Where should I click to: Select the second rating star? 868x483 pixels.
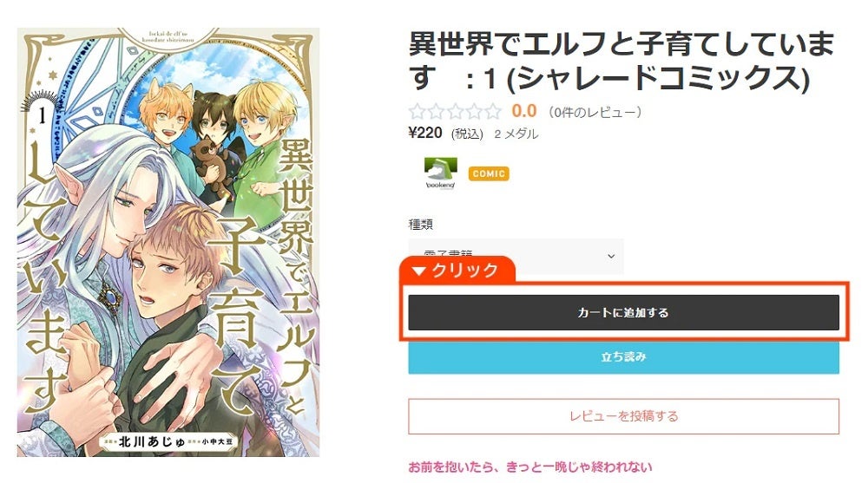click(436, 112)
